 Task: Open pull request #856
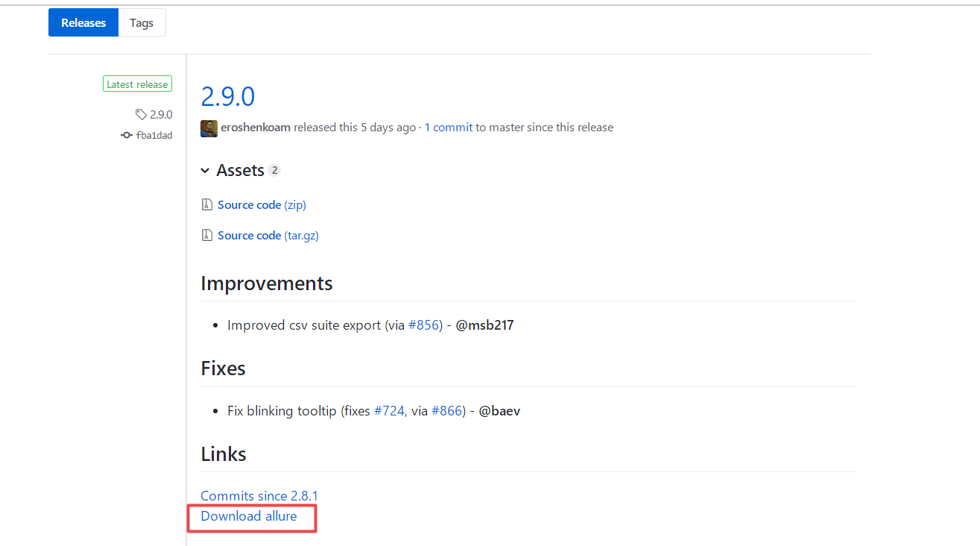(x=424, y=325)
